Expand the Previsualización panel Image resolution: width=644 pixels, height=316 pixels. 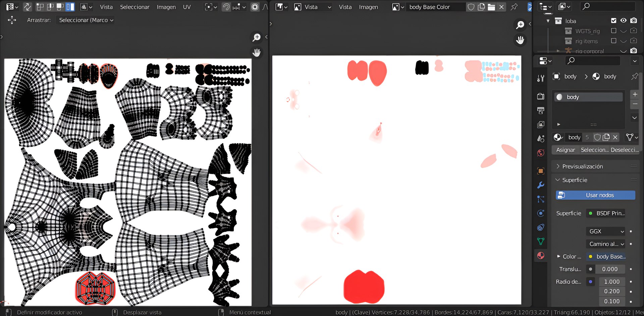point(557,166)
